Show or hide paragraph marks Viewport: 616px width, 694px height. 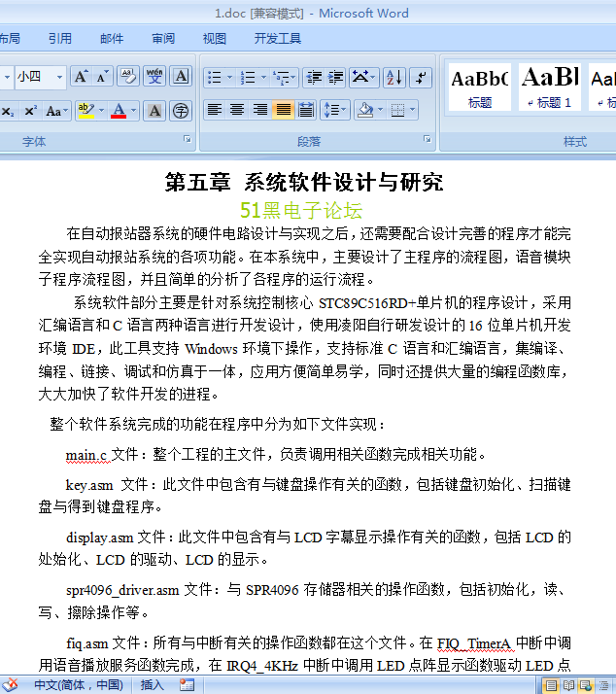pyautogui.click(x=421, y=78)
